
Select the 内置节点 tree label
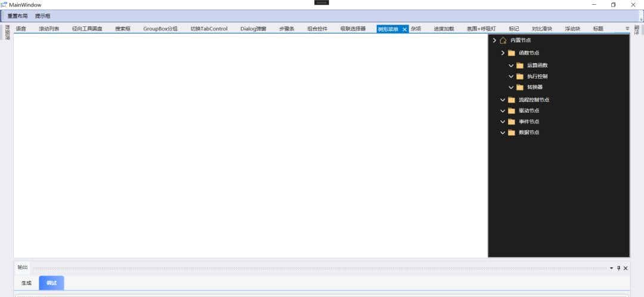pos(521,41)
